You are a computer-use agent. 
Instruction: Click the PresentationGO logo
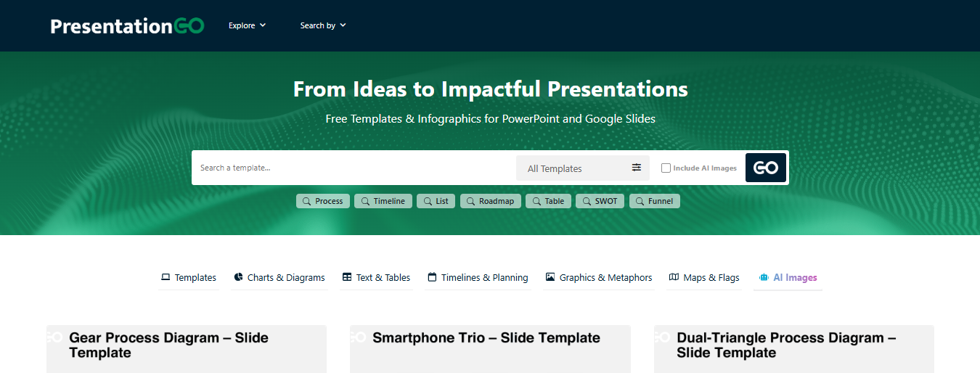[128, 25]
